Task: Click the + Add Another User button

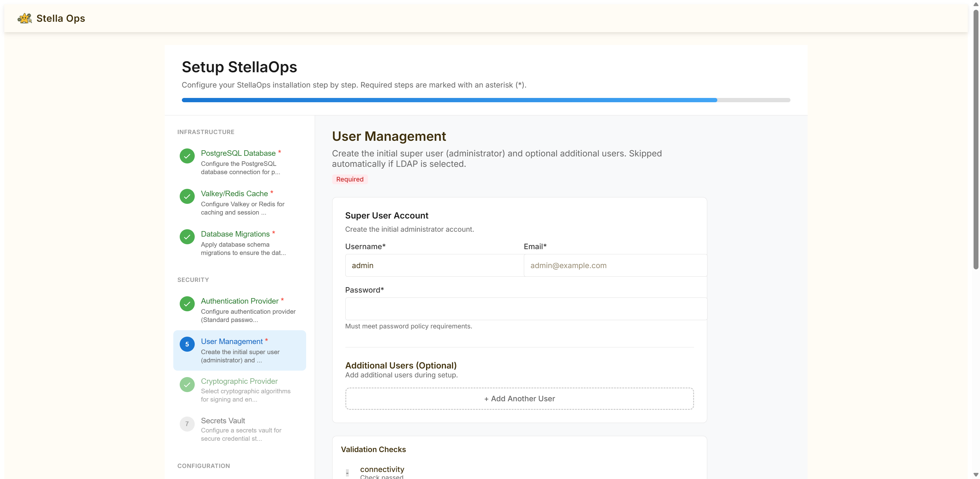Action: [x=519, y=399]
